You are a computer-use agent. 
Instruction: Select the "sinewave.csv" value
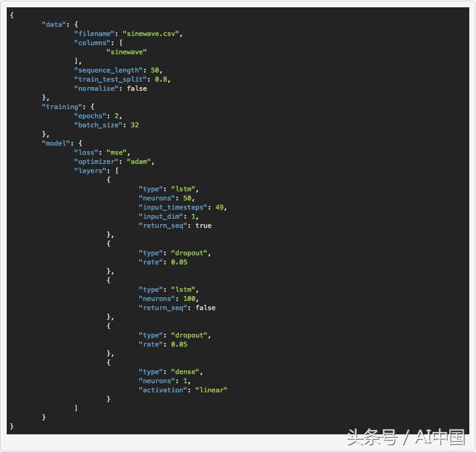click(151, 34)
